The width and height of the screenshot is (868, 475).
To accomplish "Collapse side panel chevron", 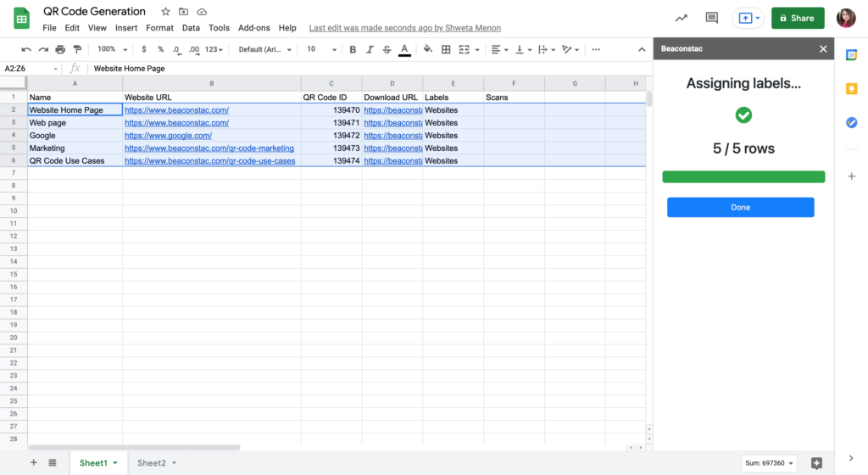I will [x=851, y=458].
